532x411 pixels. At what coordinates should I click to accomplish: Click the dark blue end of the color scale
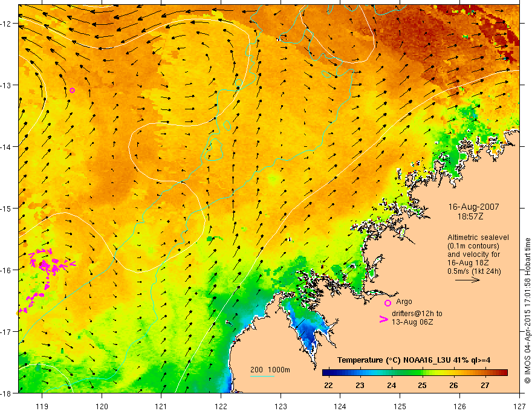[x=326, y=373]
